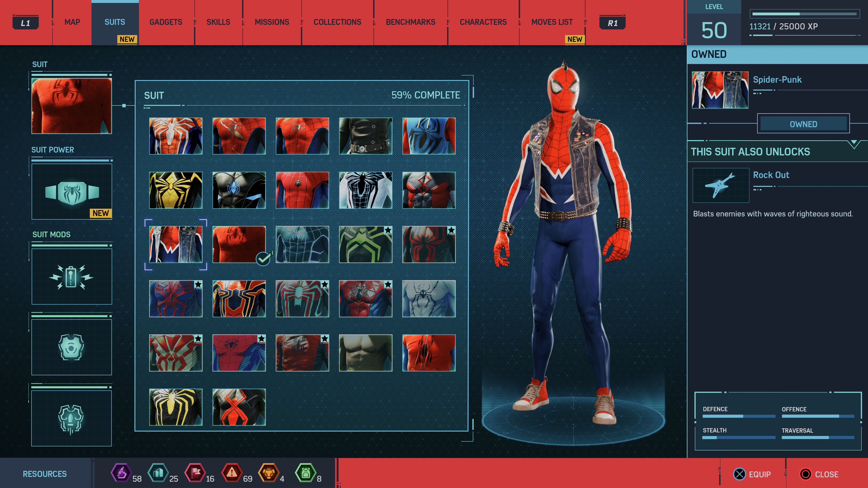The image size is (868, 488).
Task: Open the COLLECTIONS tab
Action: point(337,22)
